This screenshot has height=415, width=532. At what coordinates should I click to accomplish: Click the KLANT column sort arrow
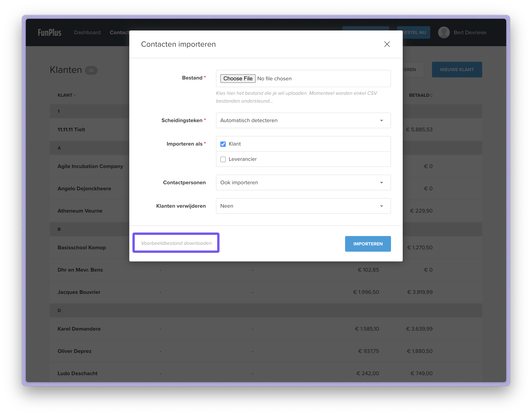75,95
